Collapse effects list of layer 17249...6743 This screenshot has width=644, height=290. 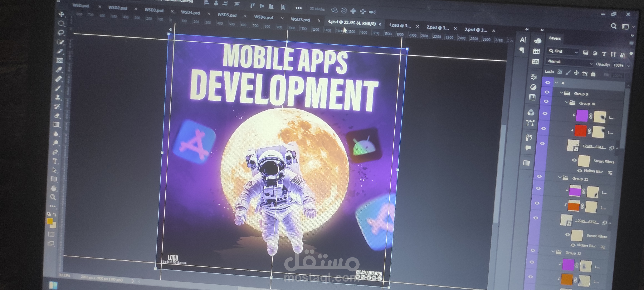coord(617,148)
